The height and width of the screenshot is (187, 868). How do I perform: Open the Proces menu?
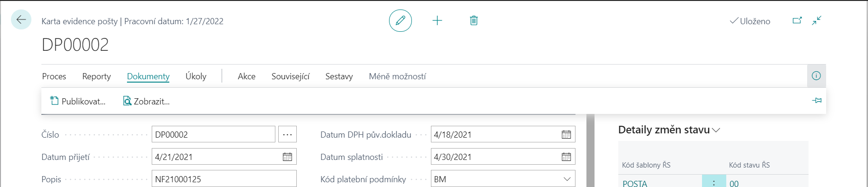click(x=54, y=76)
